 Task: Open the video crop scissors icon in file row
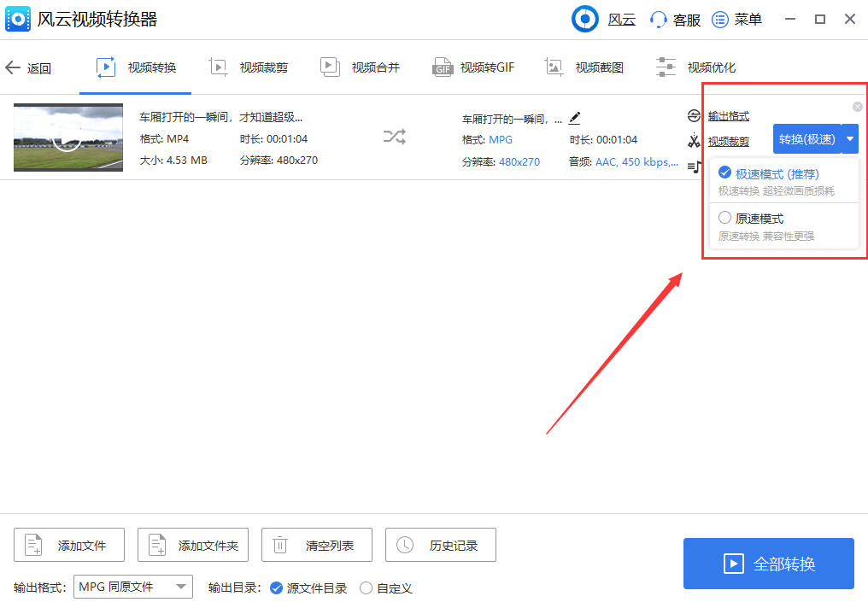[x=692, y=140]
